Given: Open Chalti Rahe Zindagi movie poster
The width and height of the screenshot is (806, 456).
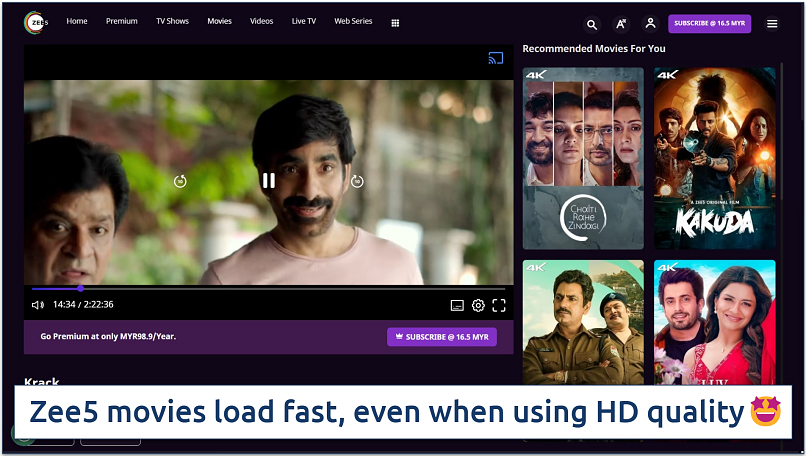Looking at the screenshot, I should (583, 158).
